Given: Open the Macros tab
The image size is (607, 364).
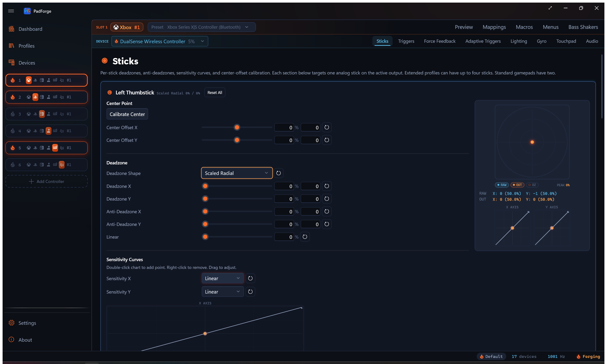Looking at the screenshot, I should click(524, 27).
